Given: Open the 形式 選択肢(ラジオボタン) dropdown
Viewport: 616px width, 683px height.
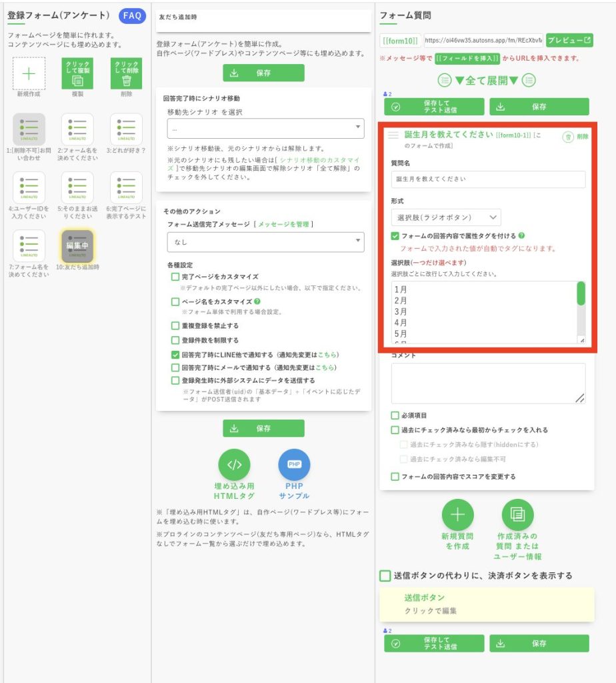Looking at the screenshot, I should [x=446, y=217].
